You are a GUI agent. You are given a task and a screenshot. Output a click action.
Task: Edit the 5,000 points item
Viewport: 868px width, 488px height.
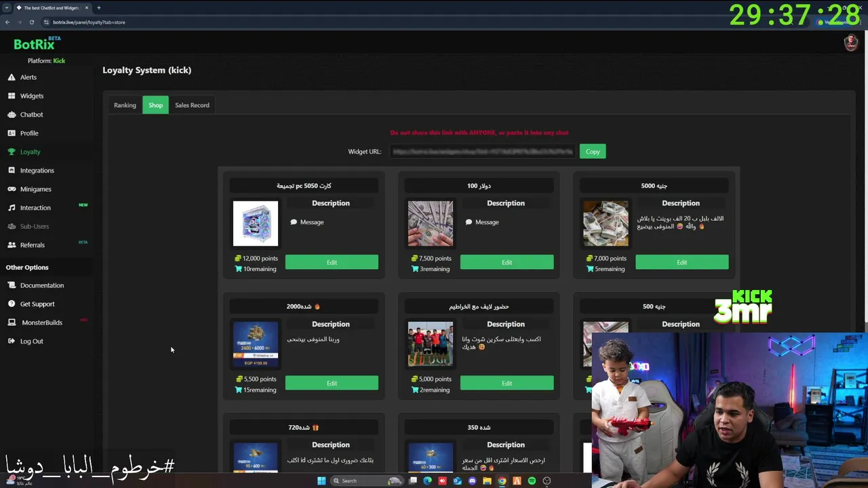pyautogui.click(x=507, y=383)
